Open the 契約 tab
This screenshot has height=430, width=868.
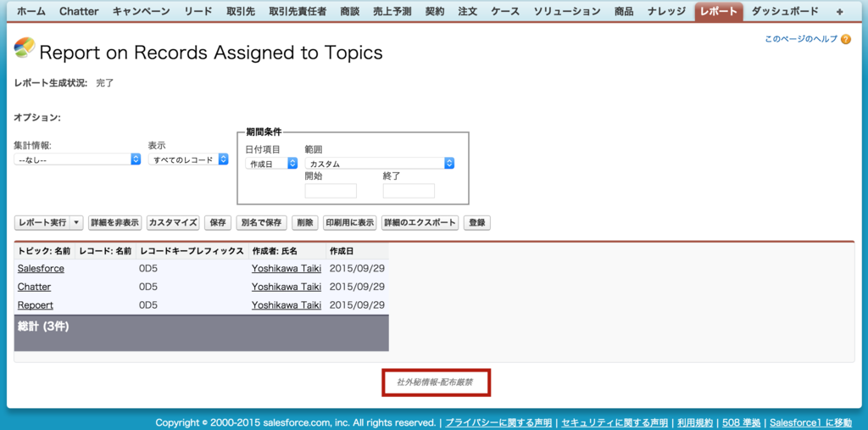tap(435, 12)
